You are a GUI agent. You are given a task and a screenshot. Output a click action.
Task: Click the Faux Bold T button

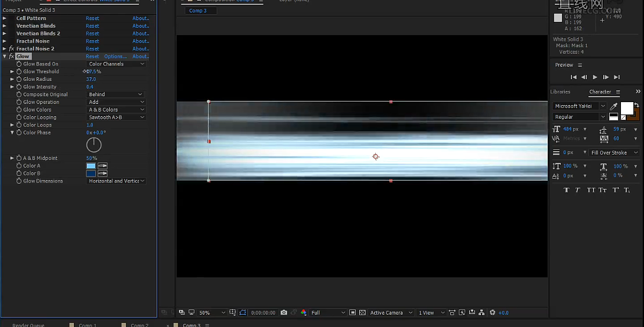[x=567, y=190]
